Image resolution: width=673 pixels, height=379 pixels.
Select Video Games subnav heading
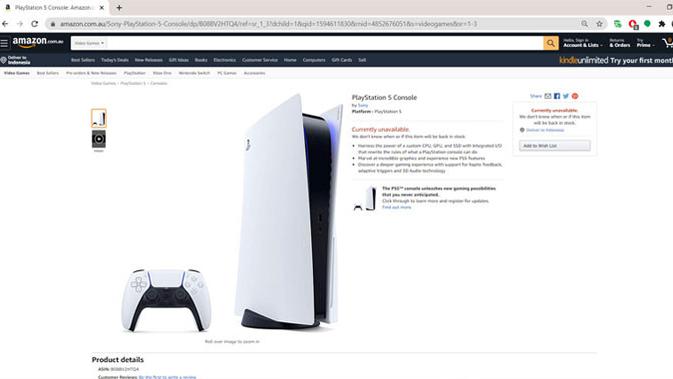[17, 73]
